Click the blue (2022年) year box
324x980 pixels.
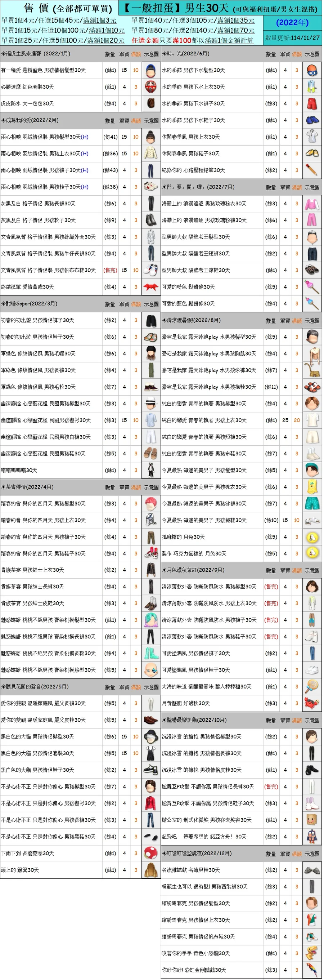pos(292,23)
